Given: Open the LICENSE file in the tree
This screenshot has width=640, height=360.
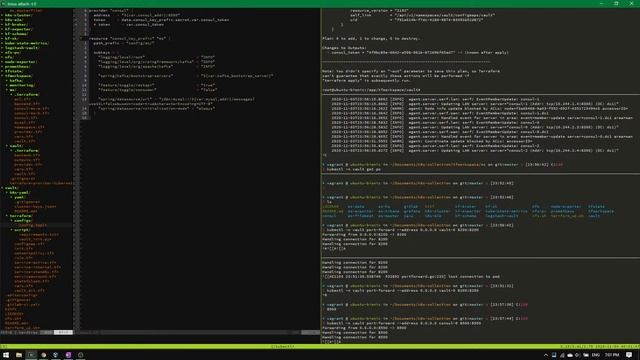Looking at the screenshot, I should pos(14,313).
